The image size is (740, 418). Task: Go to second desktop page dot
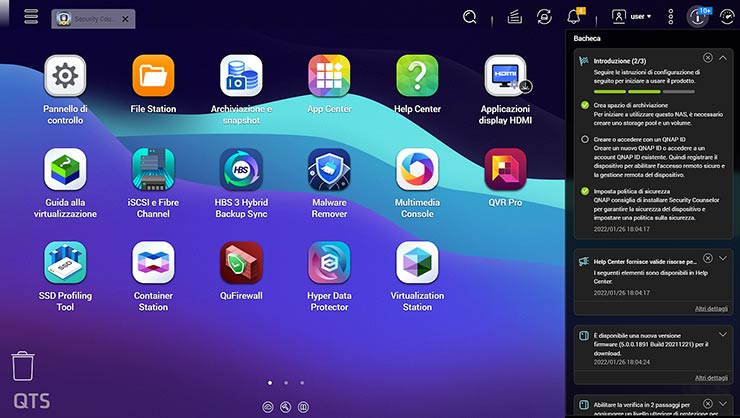[x=286, y=382]
